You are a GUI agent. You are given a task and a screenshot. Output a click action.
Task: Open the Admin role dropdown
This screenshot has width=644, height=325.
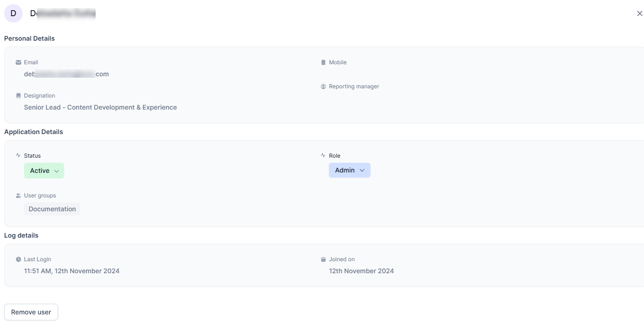tap(349, 170)
